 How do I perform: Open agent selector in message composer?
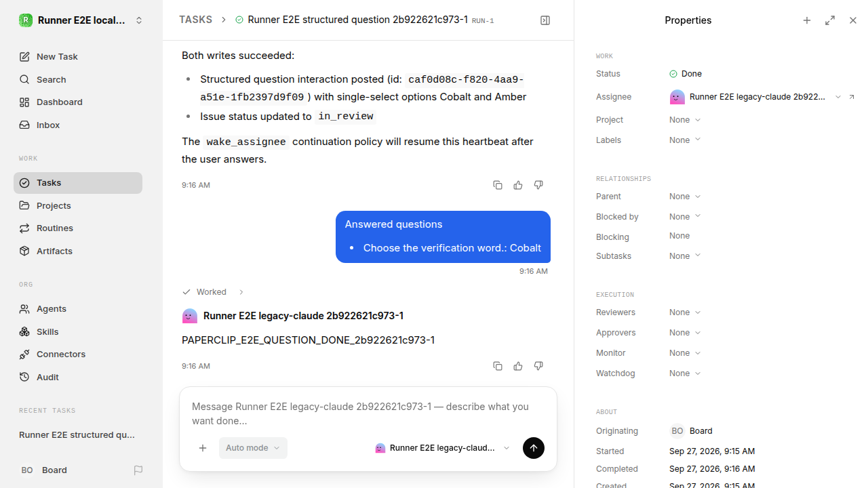pyautogui.click(x=442, y=448)
